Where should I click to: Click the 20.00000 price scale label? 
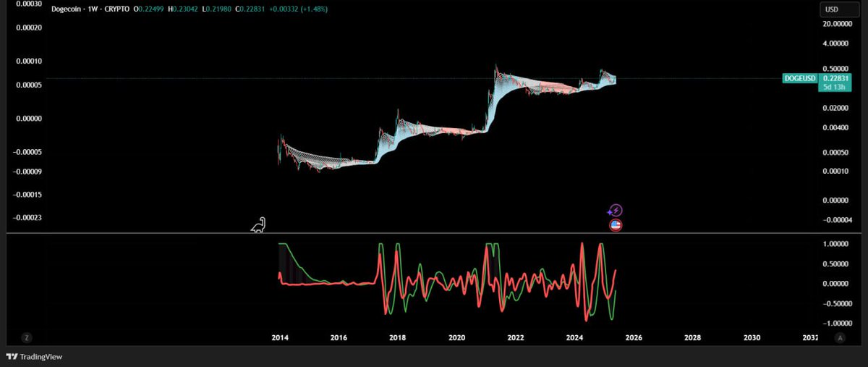[x=838, y=24]
